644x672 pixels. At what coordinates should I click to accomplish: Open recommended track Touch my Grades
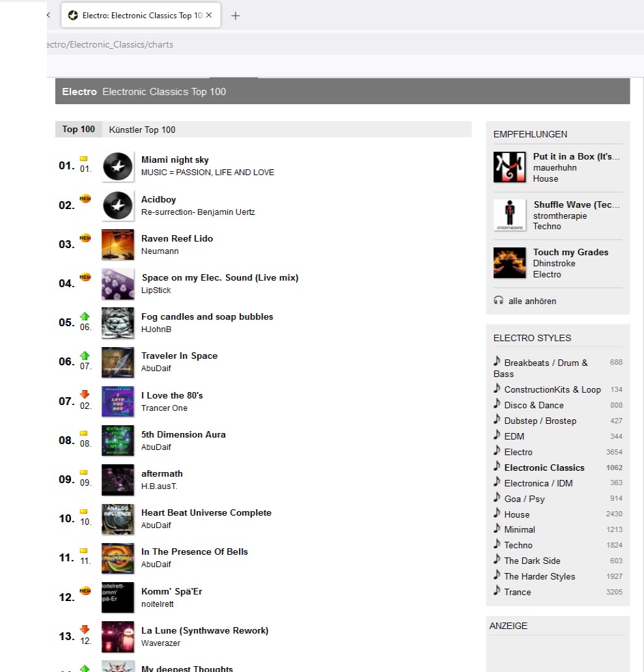coord(570,252)
